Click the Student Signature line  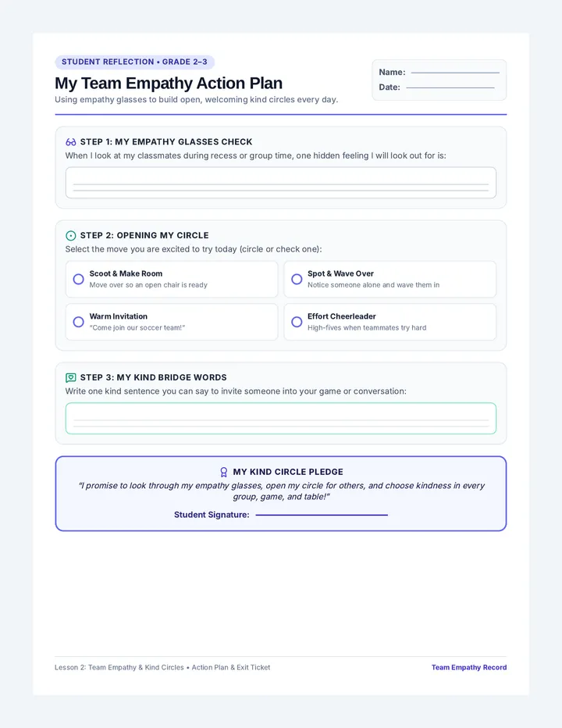pos(322,515)
